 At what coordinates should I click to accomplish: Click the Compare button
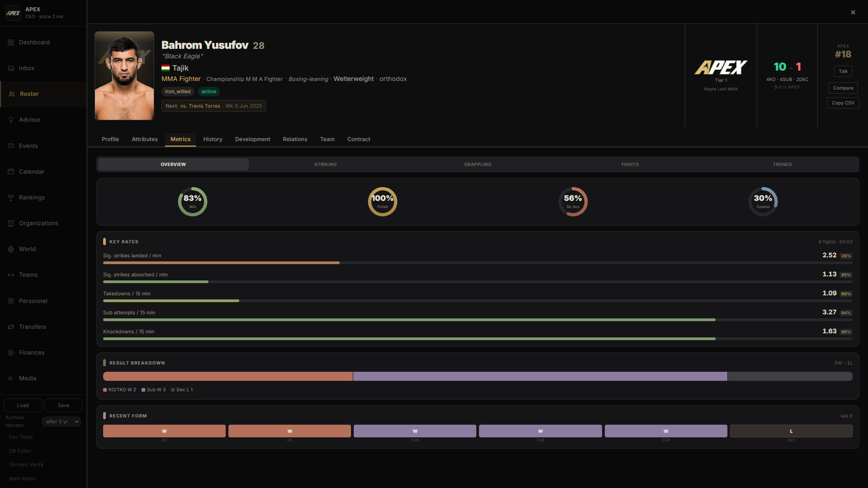point(843,88)
